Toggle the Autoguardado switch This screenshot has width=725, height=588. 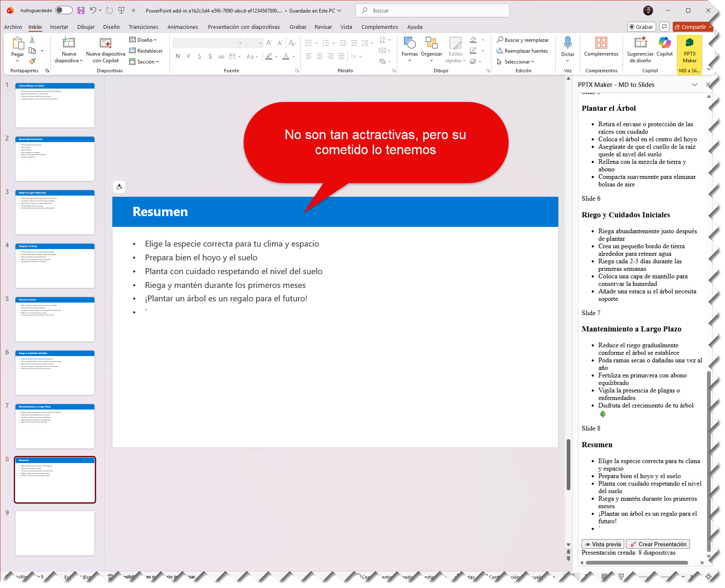click(x=64, y=10)
